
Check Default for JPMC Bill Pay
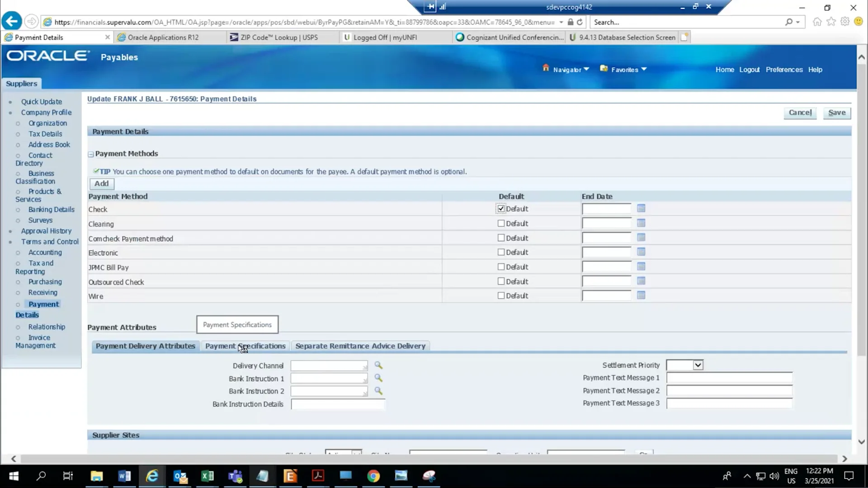tap(500, 267)
